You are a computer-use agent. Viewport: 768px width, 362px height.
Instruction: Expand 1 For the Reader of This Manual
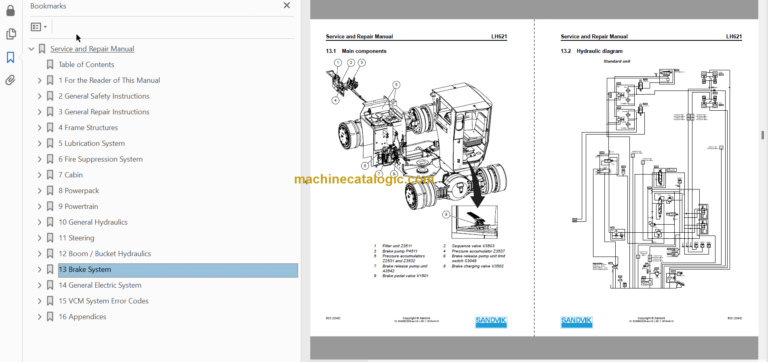[40, 80]
